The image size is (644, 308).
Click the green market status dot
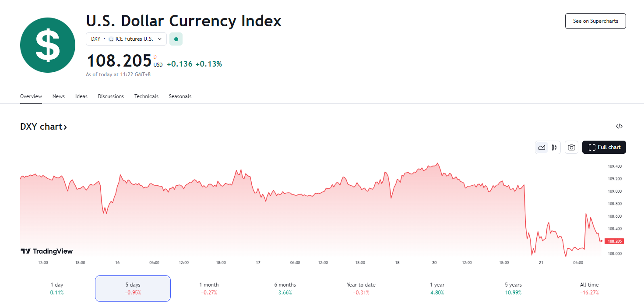176,39
